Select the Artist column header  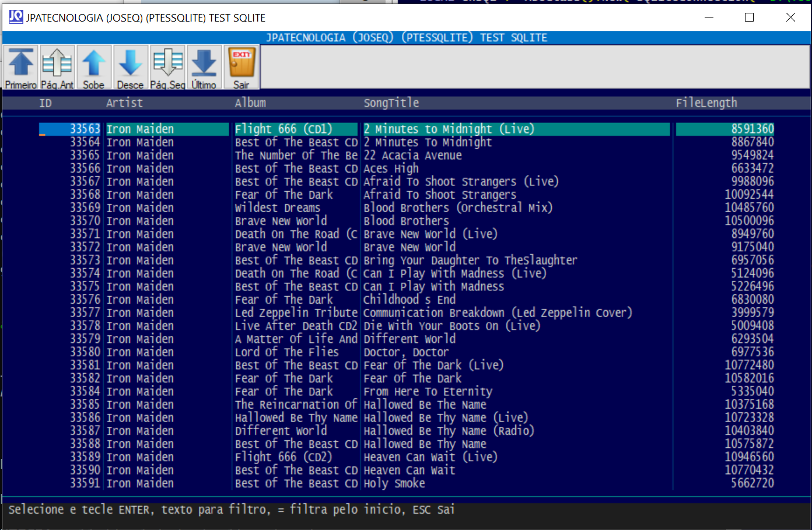[124, 103]
